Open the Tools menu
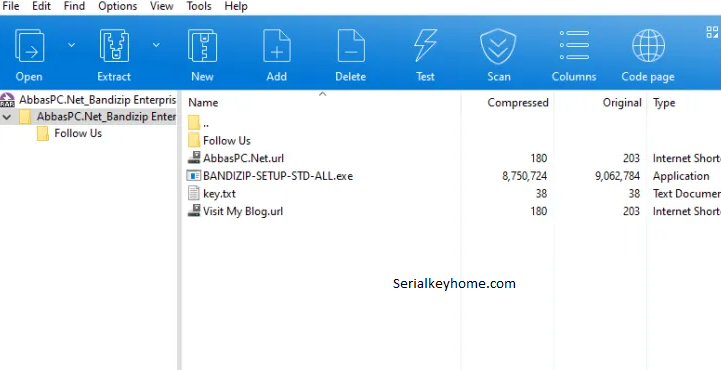The height and width of the screenshot is (370, 721). 199,6
